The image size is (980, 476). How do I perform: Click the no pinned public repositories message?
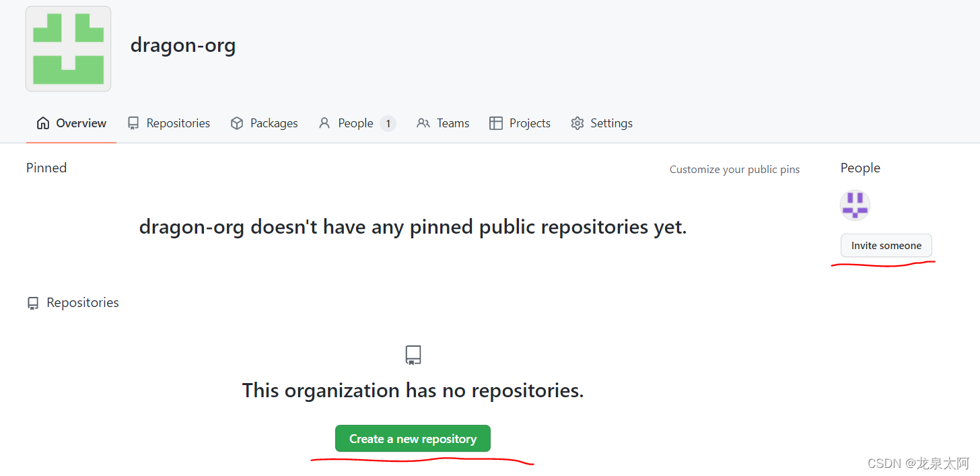(x=413, y=227)
